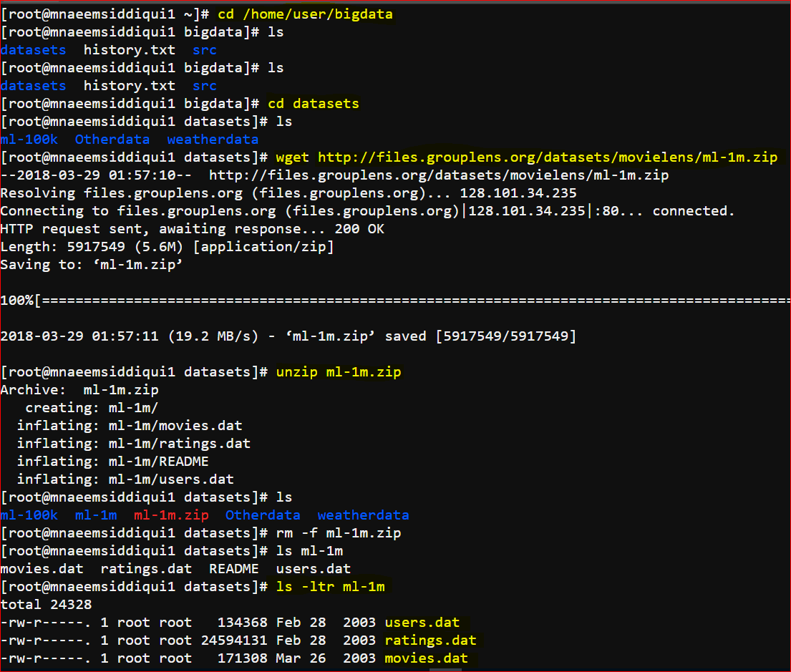Viewport: 791px width, 672px height.
Task: Click 'creating: ml-1m/' line
Action: point(92,408)
